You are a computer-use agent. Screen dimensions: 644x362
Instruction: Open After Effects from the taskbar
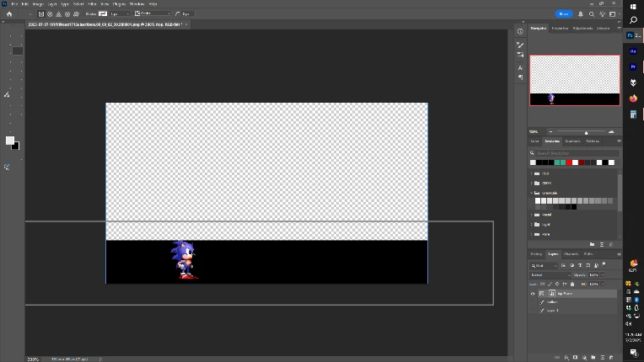click(x=633, y=51)
